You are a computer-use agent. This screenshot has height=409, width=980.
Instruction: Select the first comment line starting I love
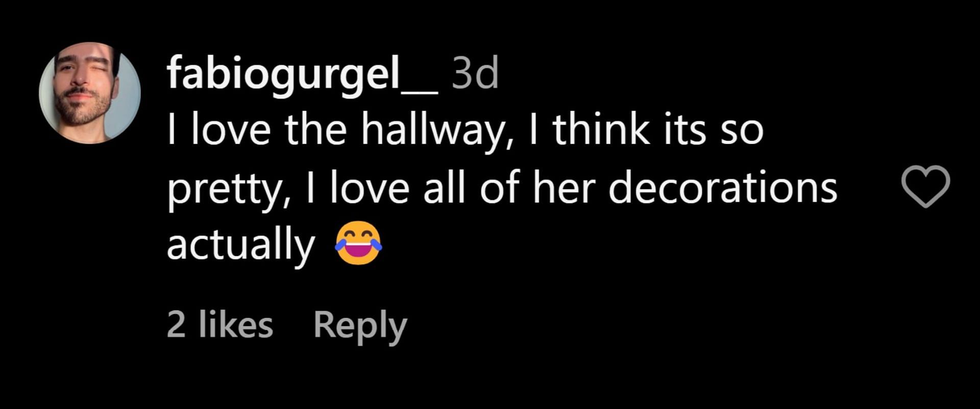(465, 130)
